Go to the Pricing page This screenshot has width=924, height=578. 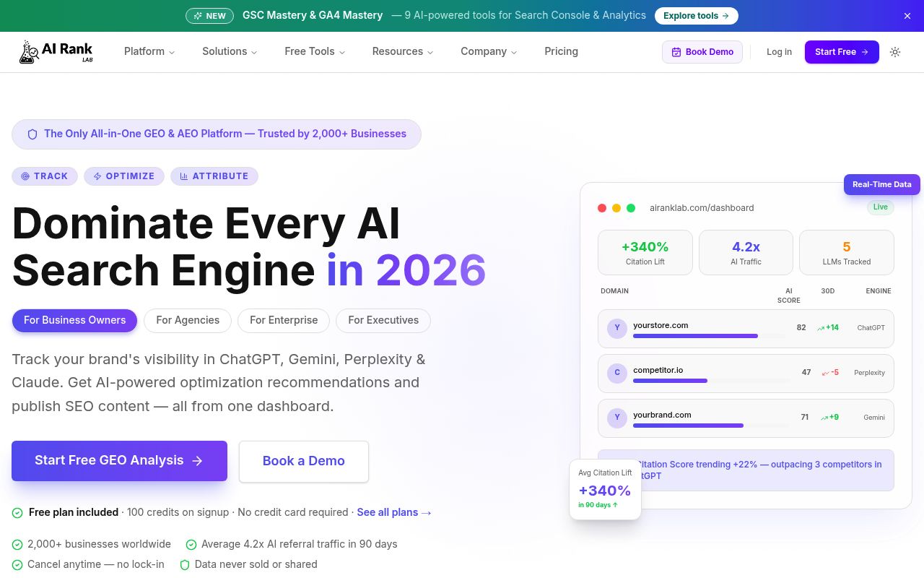561,51
